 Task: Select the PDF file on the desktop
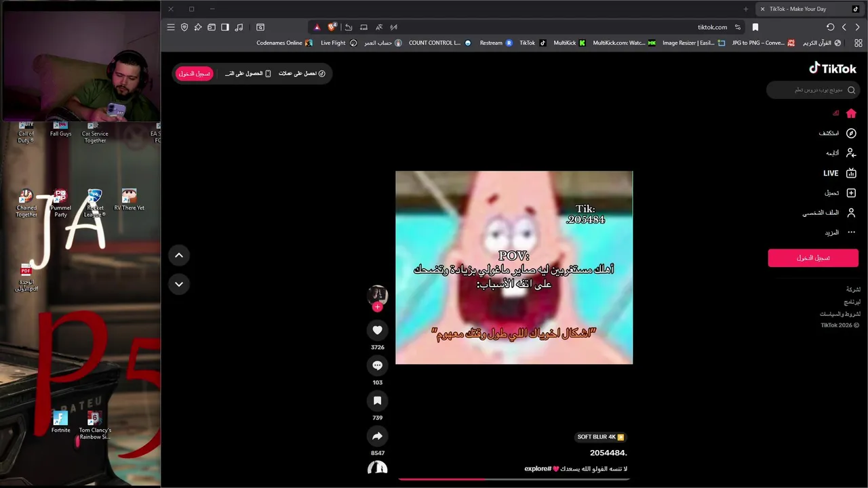point(26,278)
